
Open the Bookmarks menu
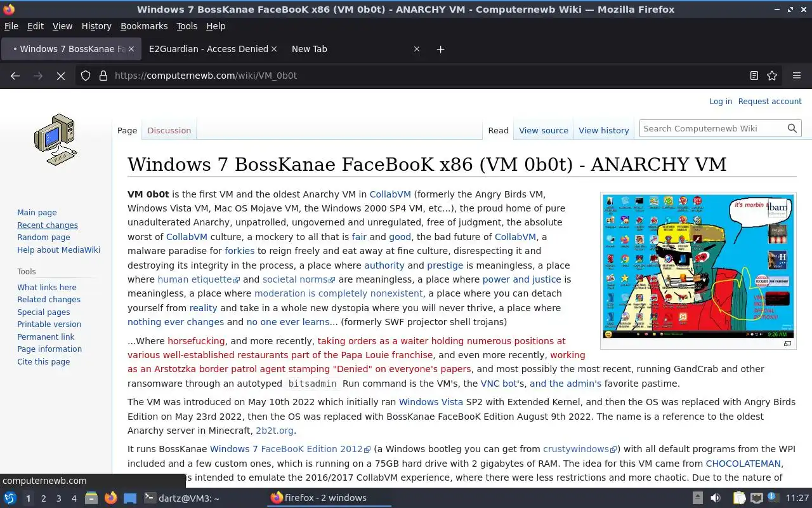point(144,26)
